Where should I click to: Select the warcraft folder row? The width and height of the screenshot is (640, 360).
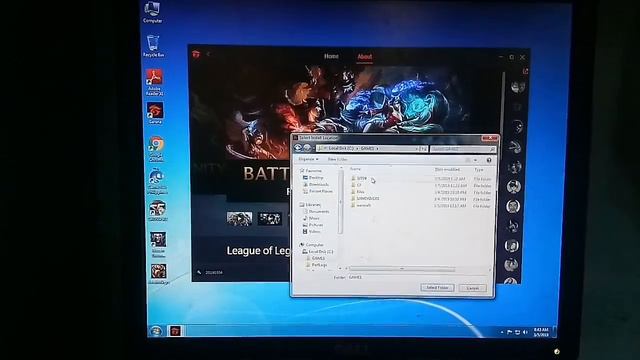click(x=420, y=205)
